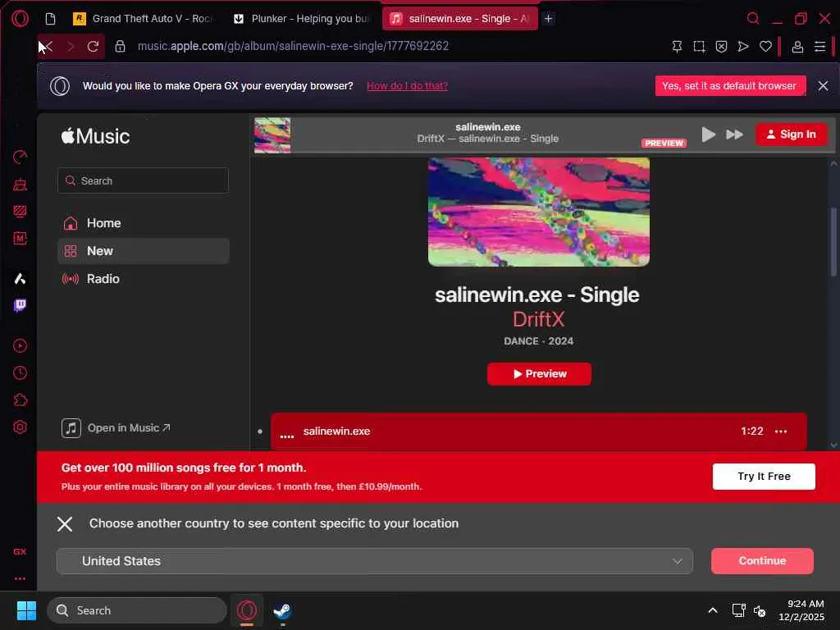Close the country selection banner

pyautogui.click(x=65, y=524)
